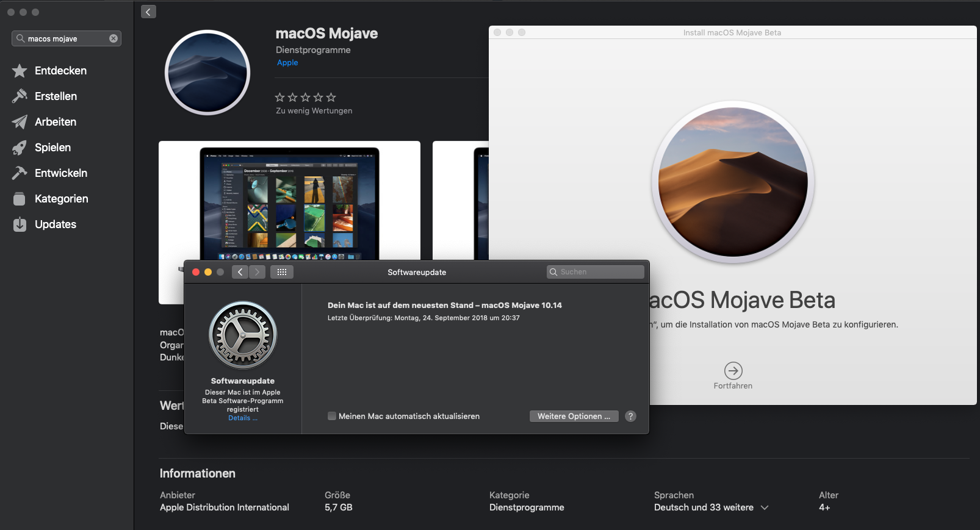Open the second partially hidden screenshot thumbnail
This screenshot has width=980, height=530.
461,201
